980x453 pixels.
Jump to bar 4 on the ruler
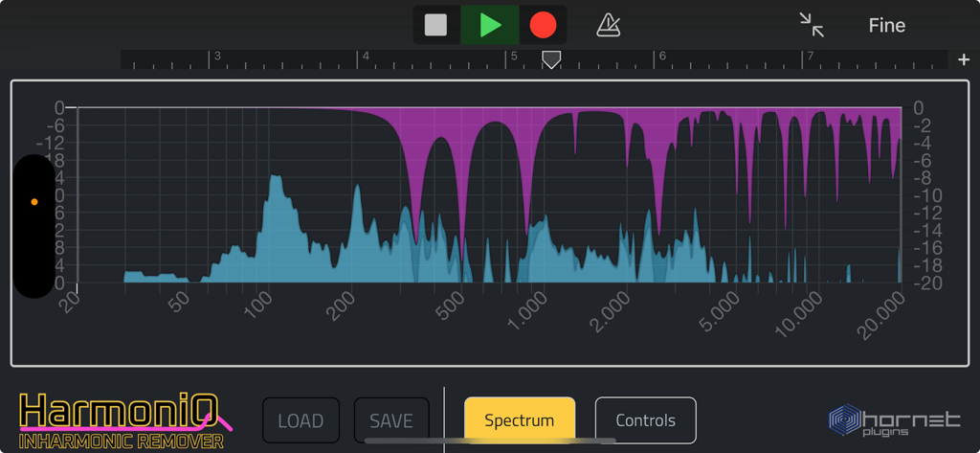tap(366, 57)
